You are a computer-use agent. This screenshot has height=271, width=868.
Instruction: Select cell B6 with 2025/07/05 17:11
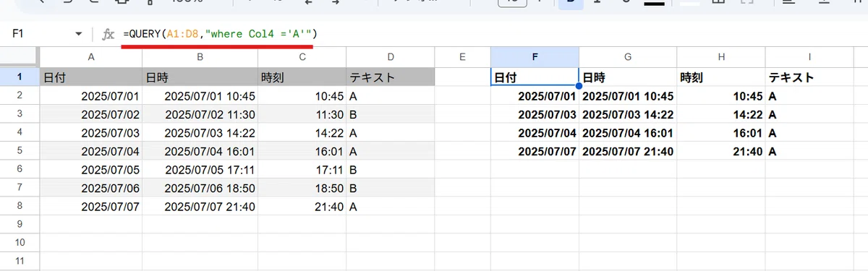200,170
